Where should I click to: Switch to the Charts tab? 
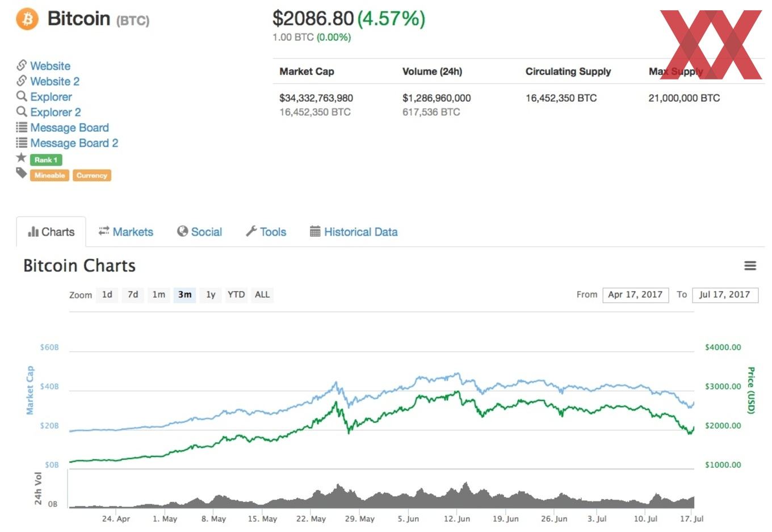pyautogui.click(x=51, y=232)
